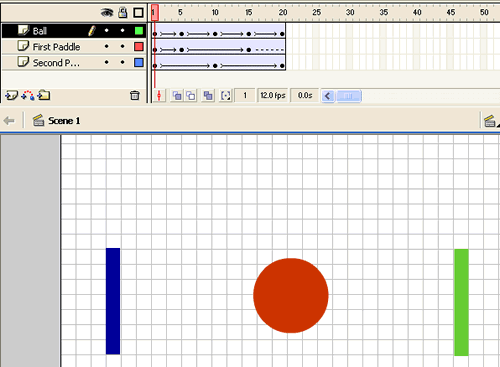Select Second Paddle keyframe at frame 10
This screenshot has height=367, width=500.
coord(215,66)
